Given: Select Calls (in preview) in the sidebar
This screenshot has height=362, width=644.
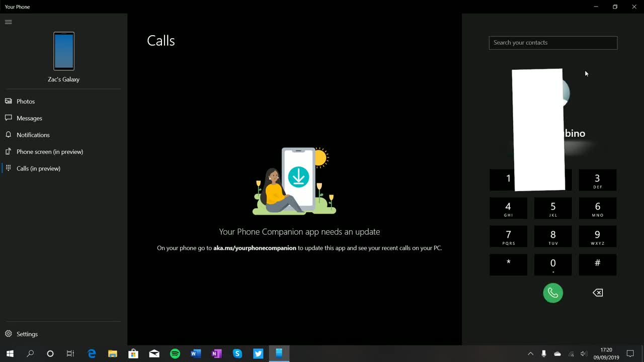Looking at the screenshot, I should click(63, 168).
